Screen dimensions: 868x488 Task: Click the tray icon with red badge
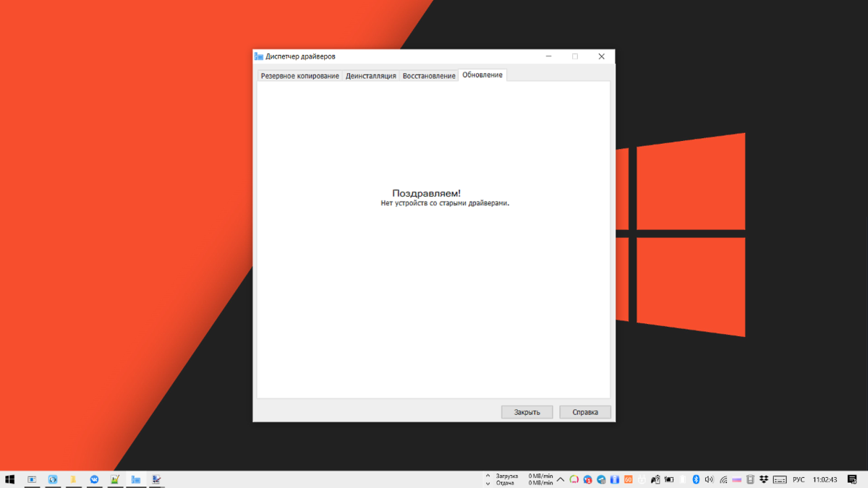click(588, 479)
